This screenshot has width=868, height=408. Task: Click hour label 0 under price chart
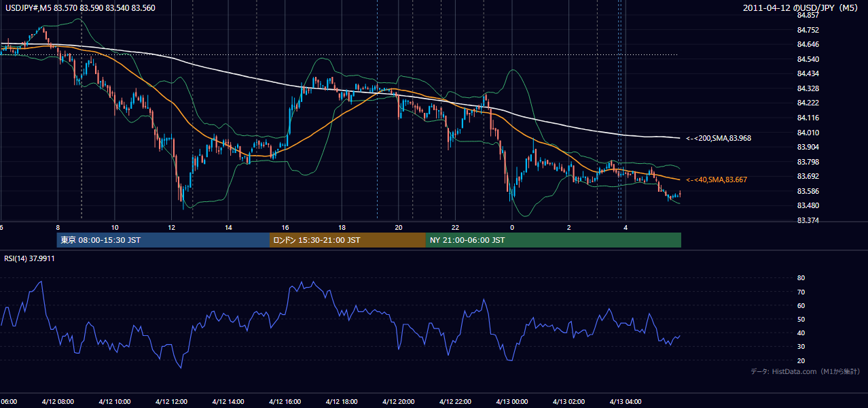click(512, 228)
